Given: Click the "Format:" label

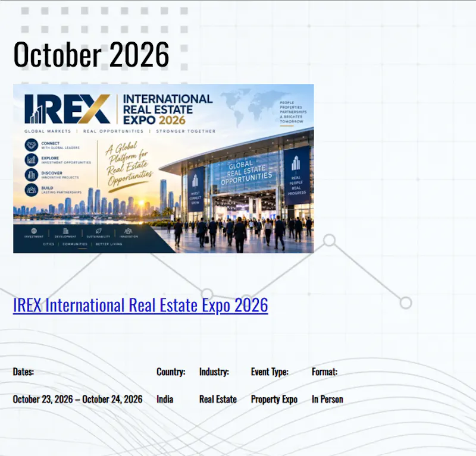Looking at the screenshot, I should (324, 372).
